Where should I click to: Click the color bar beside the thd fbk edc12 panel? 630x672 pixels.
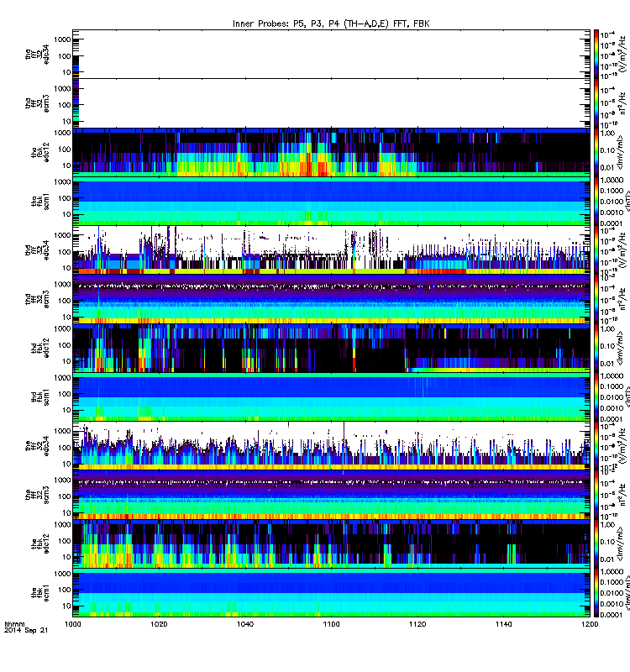point(596,348)
